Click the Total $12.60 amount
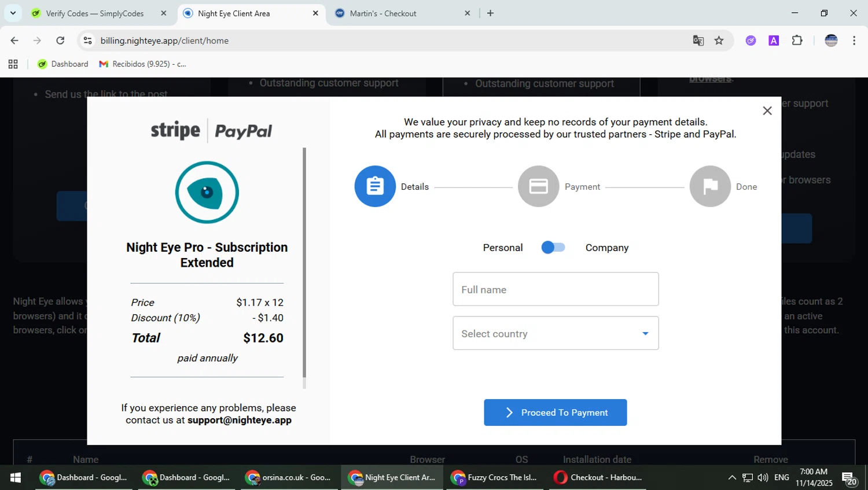The image size is (868, 490). pos(263,338)
